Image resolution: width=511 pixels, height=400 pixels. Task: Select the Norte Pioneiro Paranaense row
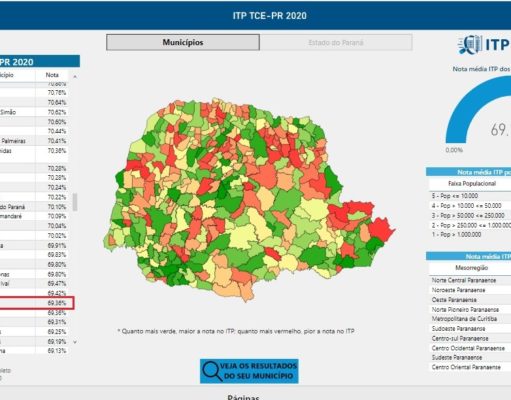tap(470, 309)
